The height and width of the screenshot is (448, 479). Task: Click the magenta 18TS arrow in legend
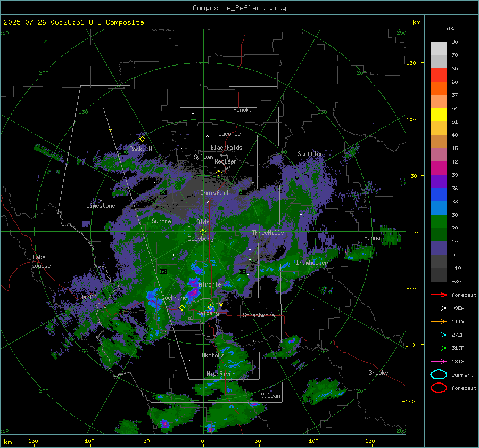[x=439, y=362]
